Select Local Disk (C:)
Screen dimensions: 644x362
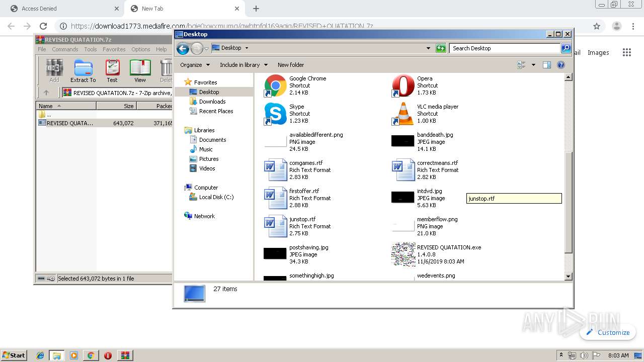216,197
